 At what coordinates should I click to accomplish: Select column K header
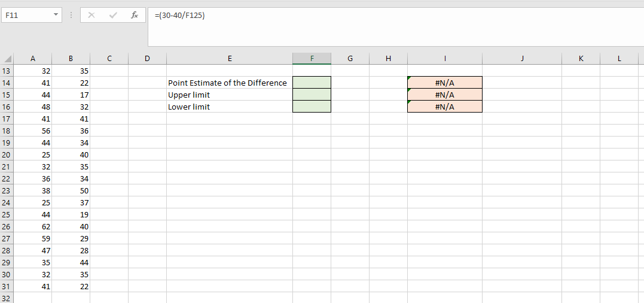click(x=581, y=59)
